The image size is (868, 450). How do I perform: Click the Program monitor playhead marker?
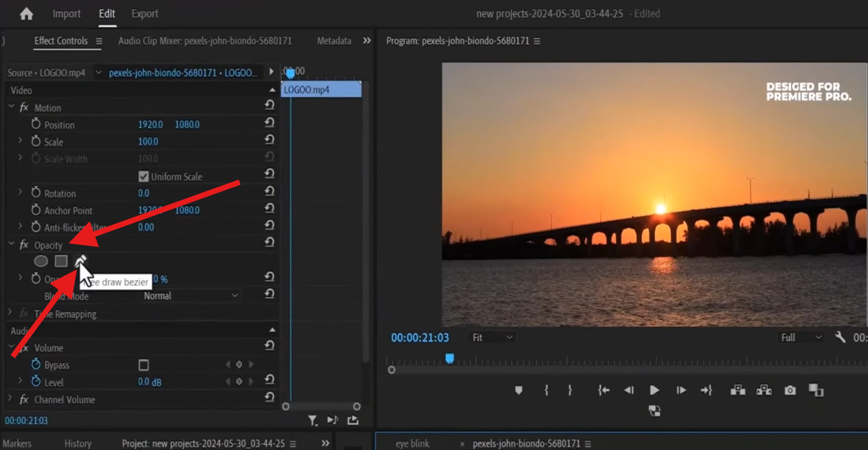click(x=450, y=358)
